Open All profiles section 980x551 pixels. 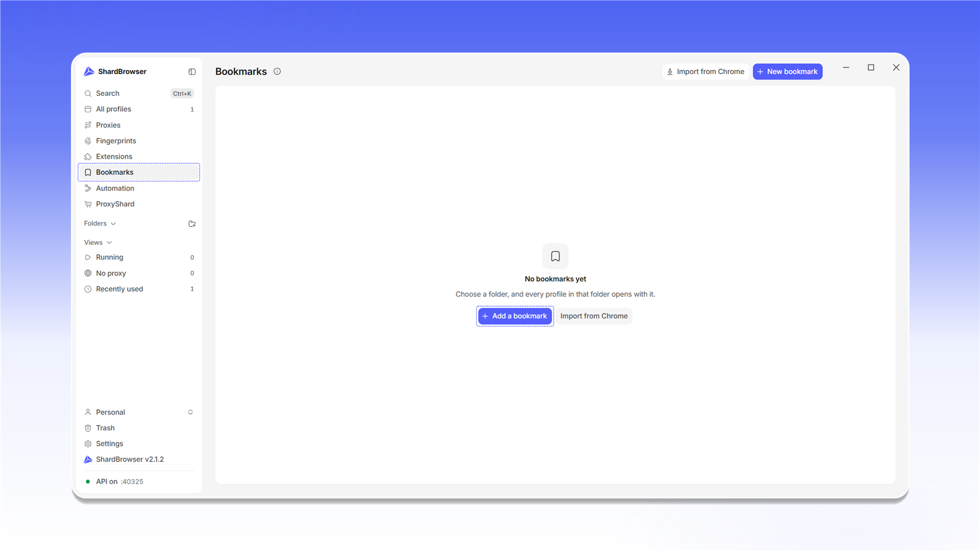[x=139, y=109]
